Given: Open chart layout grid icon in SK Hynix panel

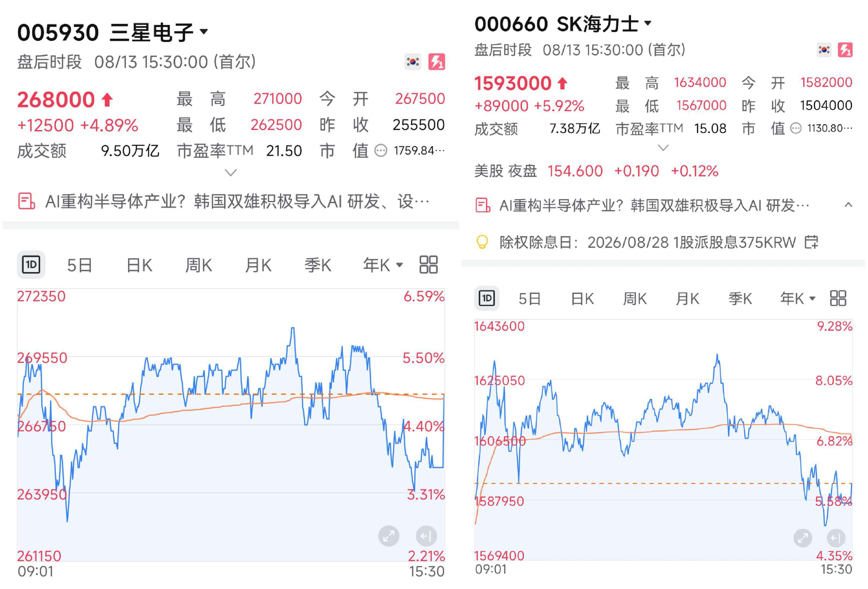Looking at the screenshot, I should click(x=838, y=298).
